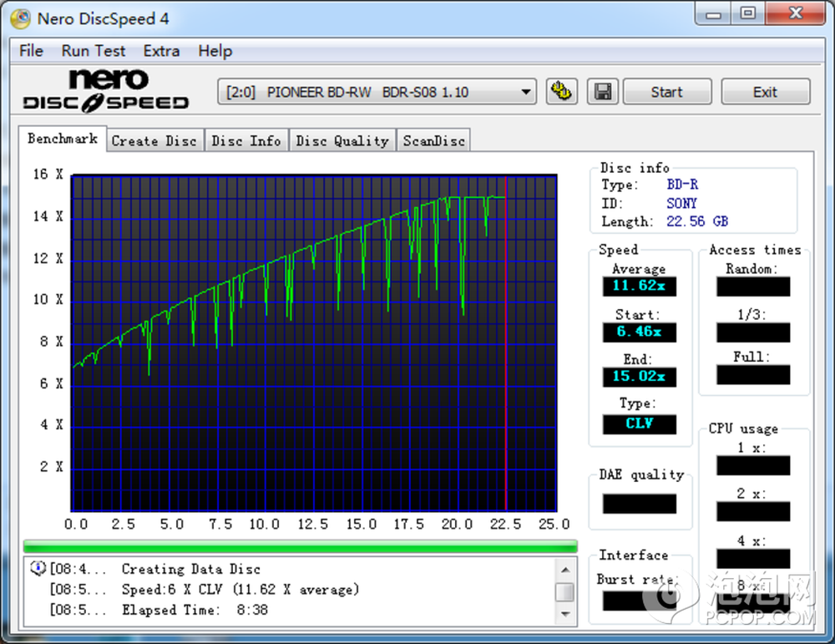Click the CPU usage 4 x field

tap(753, 559)
